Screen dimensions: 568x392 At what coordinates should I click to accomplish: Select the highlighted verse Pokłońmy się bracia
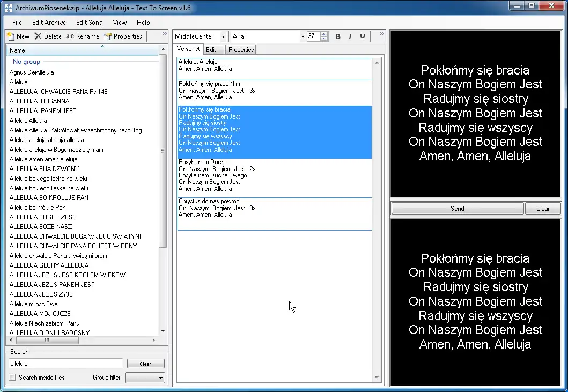click(275, 132)
